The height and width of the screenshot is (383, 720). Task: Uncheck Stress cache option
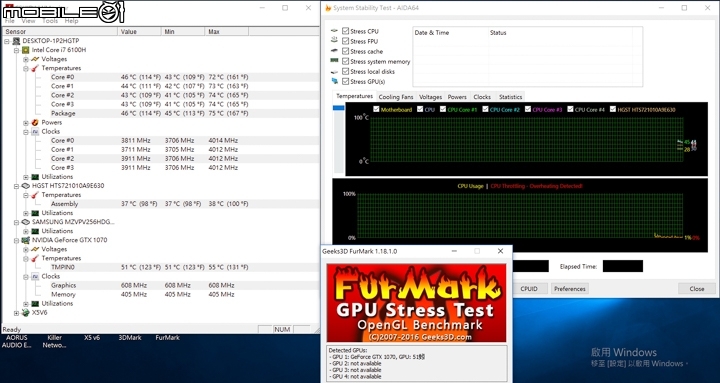point(345,51)
